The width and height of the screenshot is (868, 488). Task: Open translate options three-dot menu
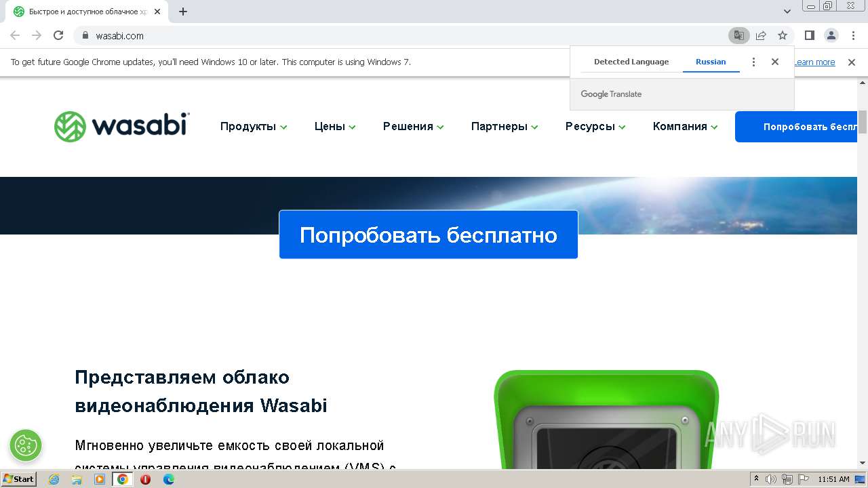pyautogui.click(x=753, y=62)
